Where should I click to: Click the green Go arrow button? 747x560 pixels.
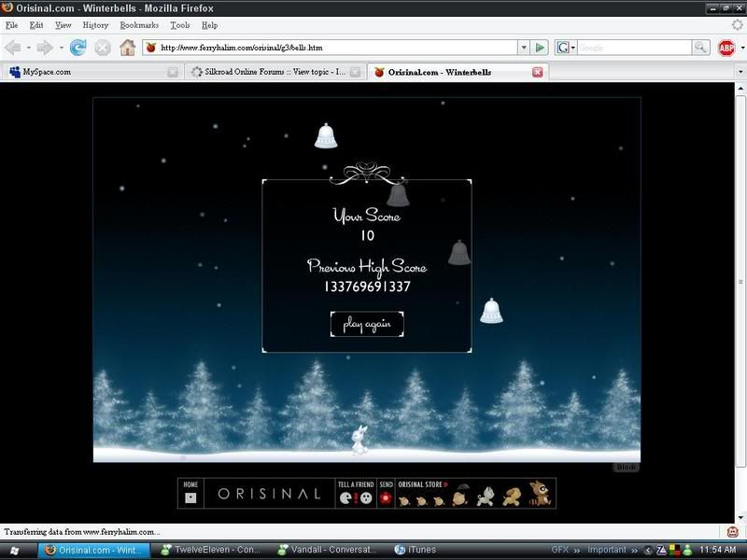(540, 48)
